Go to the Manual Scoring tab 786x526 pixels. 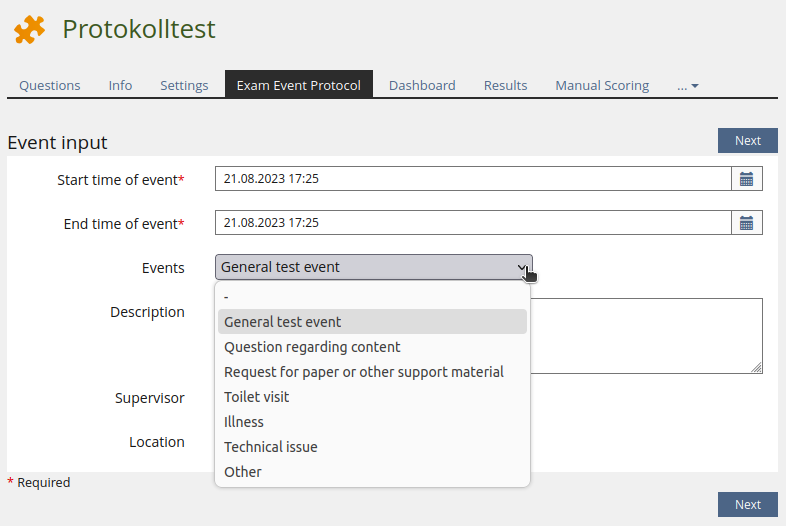coord(602,86)
